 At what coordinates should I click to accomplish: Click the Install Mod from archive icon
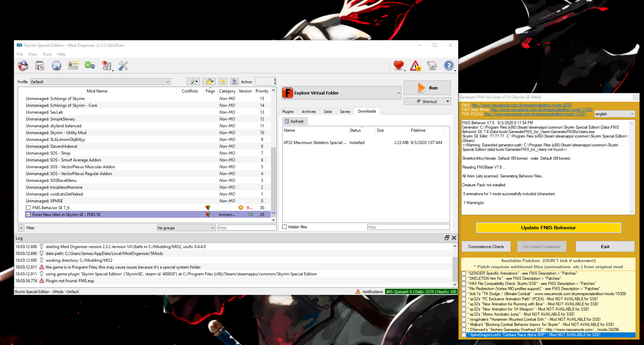pyautogui.click(x=23, y=66)
